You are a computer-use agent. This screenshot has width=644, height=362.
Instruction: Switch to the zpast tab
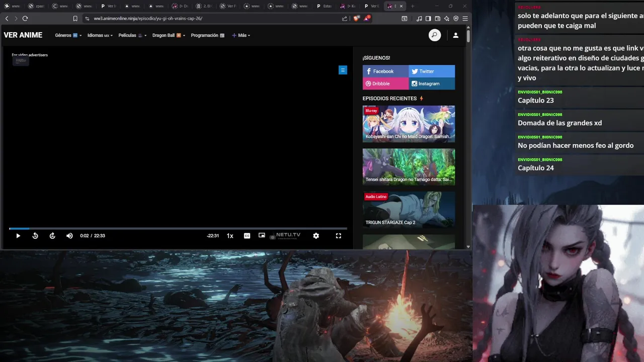37,6
